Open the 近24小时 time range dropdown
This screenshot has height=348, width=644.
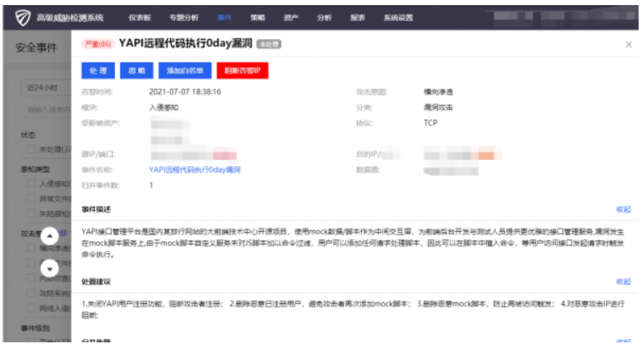coord(46,88)
